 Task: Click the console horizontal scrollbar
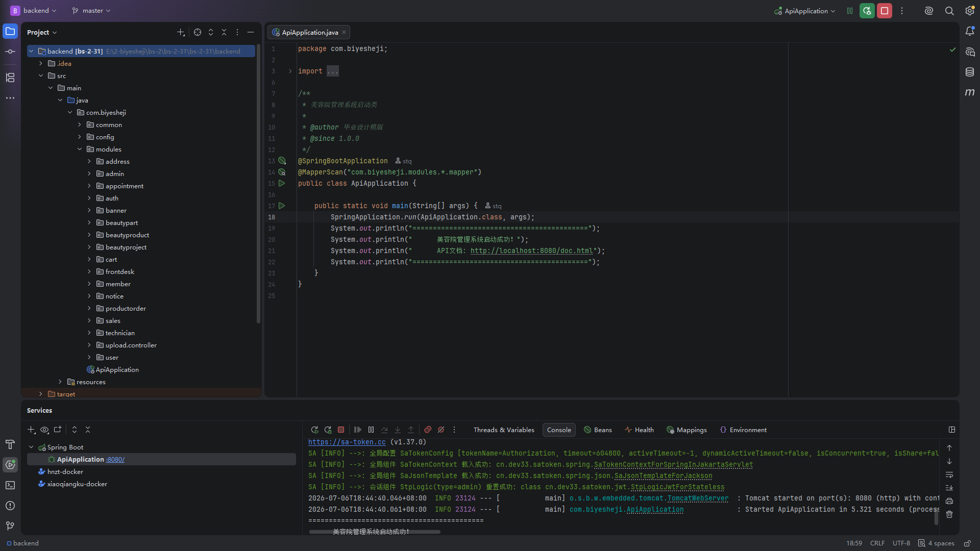(x=375, y=532)
